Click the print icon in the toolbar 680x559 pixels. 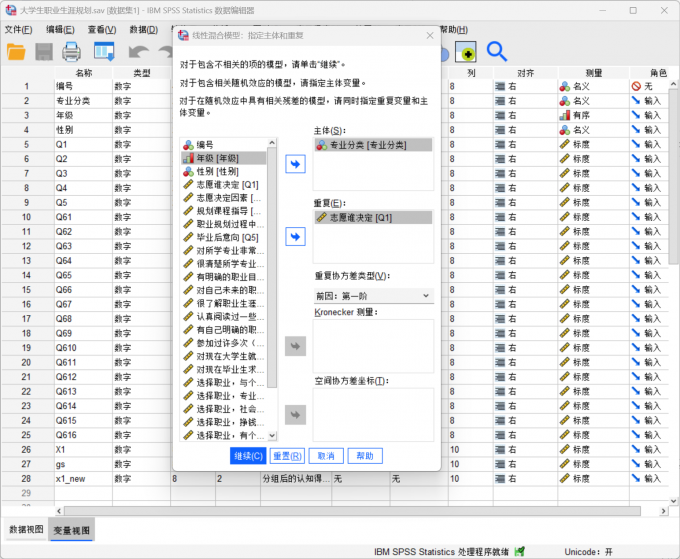pos(72,51)
